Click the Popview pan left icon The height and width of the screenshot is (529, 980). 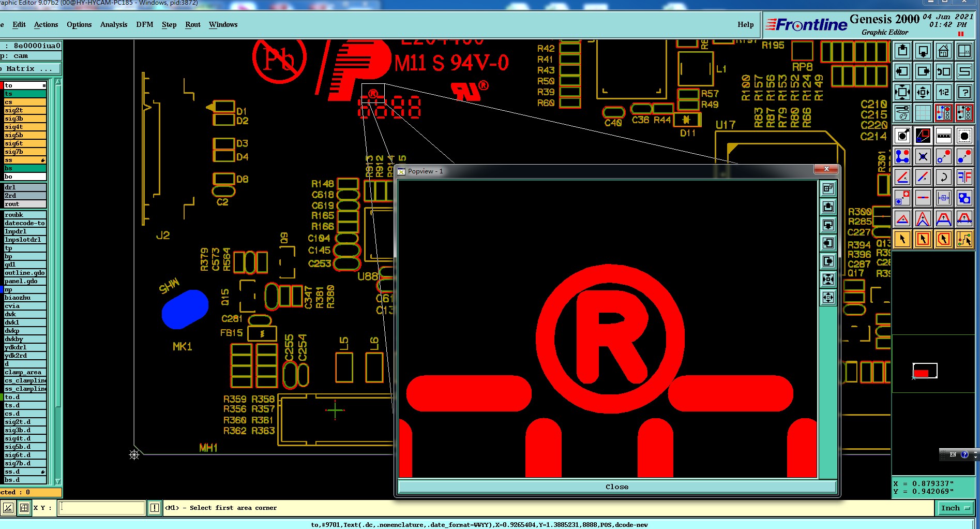[x=828, y=243]
